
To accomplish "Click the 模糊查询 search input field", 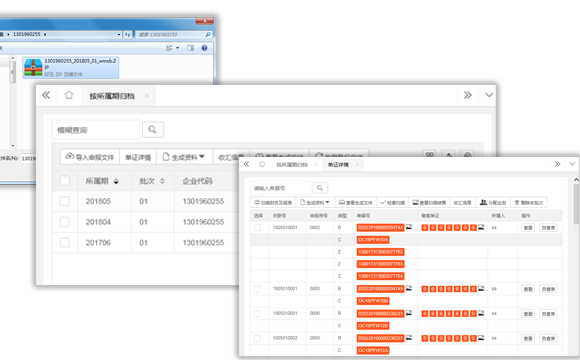I will pos(95,129).
